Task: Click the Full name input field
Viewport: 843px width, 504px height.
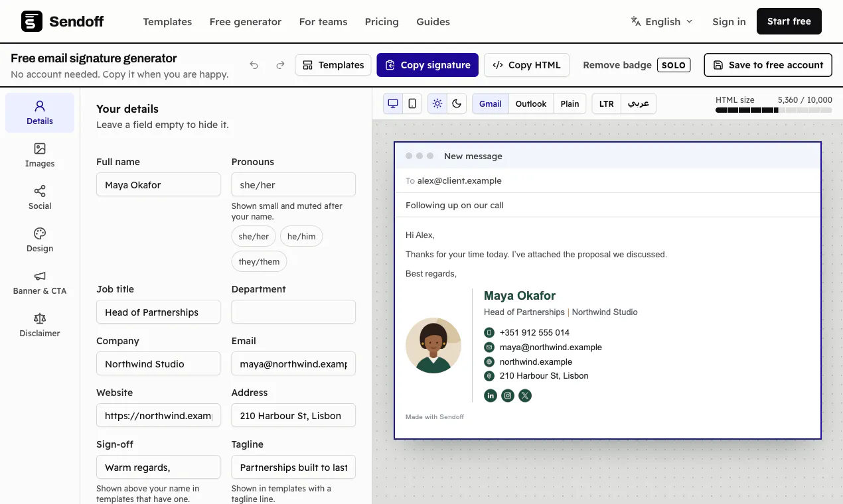Action: [x=158, y=184]
